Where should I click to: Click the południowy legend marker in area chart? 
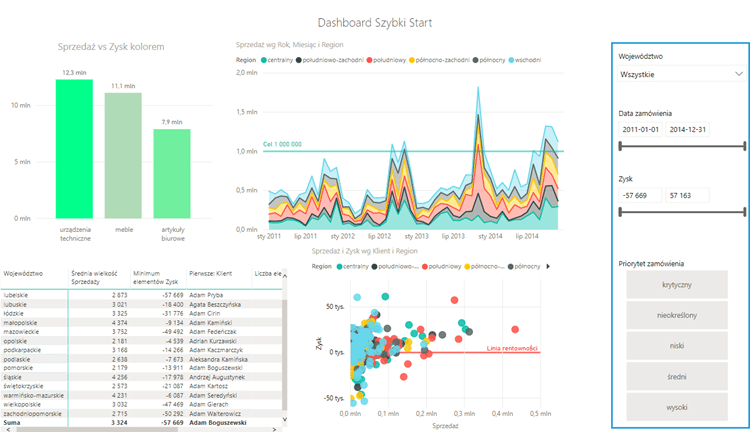point(371,60)
